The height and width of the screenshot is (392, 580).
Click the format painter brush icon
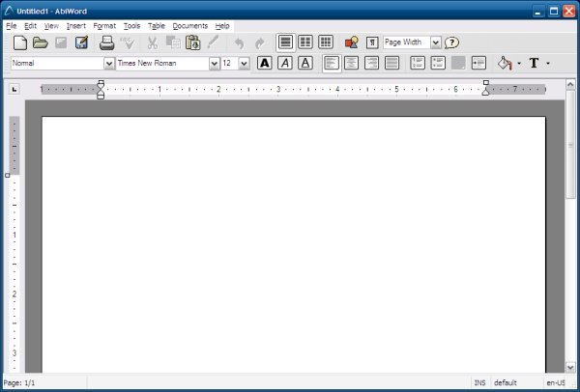coord(213,42)
